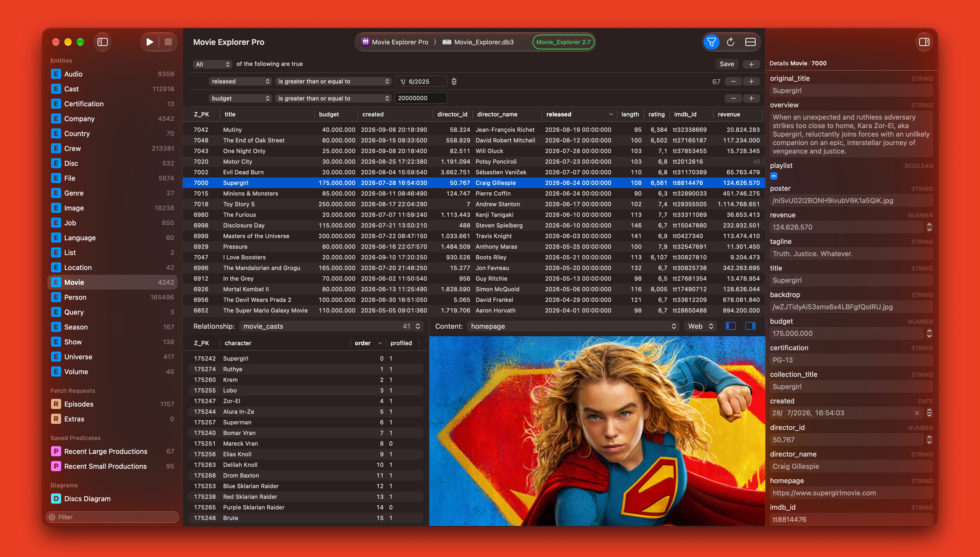Viewport: 980px width, 557px height.
Task: Toggle the bottom split panel icon
Action: [750, 42]
